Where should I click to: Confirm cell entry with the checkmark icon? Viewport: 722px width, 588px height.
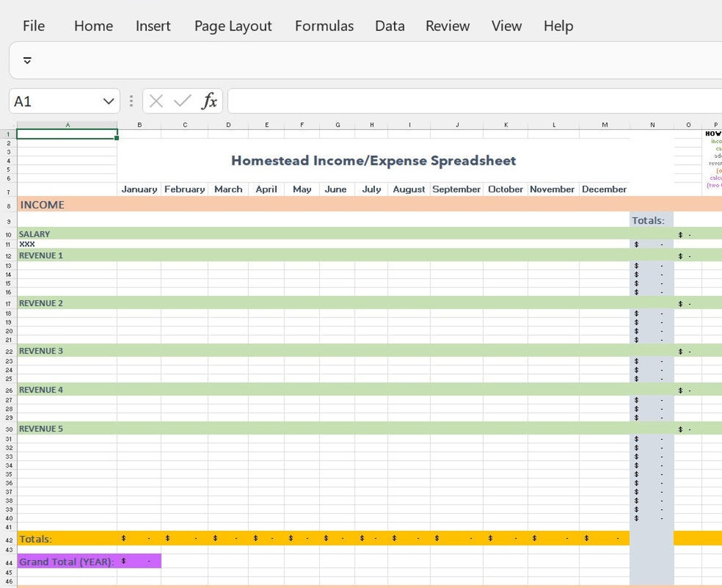[182, 101]
